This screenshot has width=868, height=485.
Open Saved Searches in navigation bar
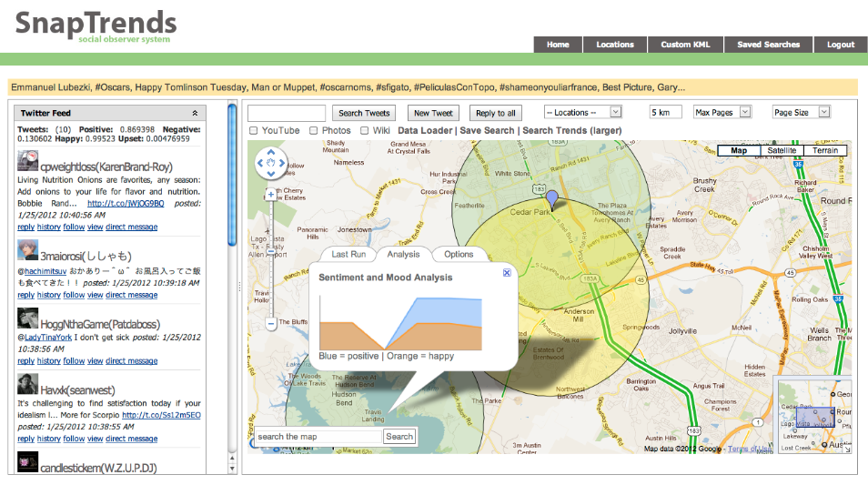point(768,45)
